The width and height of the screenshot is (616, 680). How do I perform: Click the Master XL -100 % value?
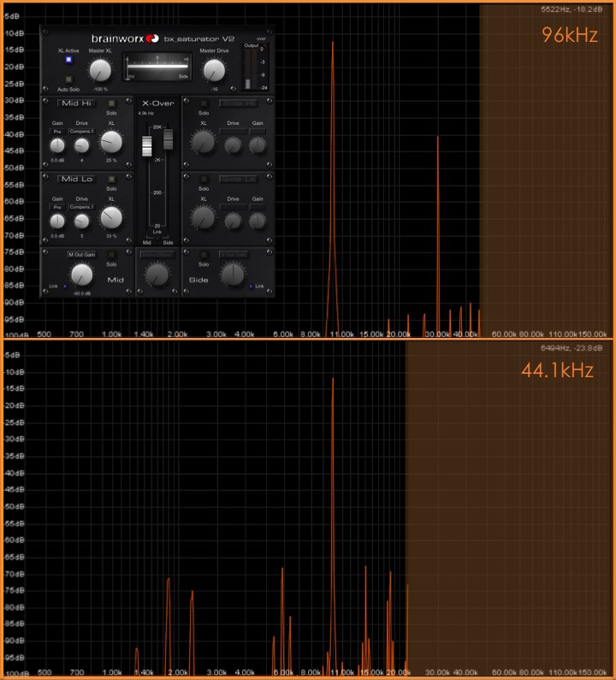(100, 89)
